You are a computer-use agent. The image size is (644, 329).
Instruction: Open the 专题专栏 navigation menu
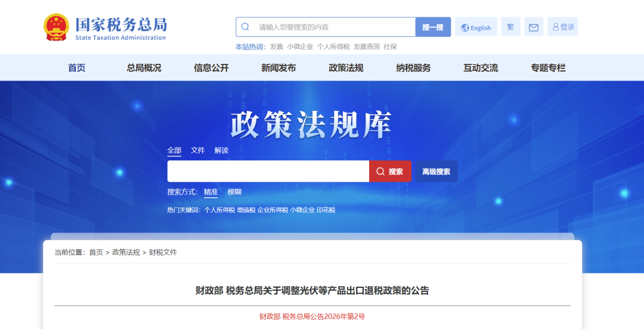pos(549,68)
